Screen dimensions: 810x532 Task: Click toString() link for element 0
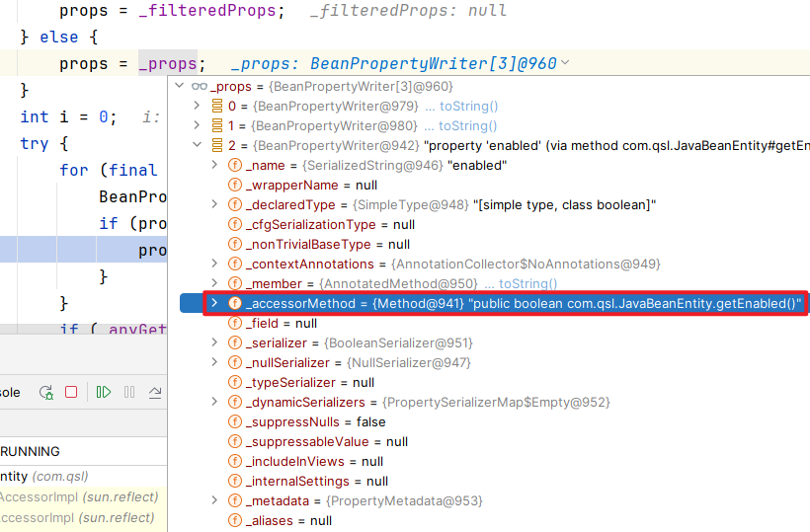[468, 107]
